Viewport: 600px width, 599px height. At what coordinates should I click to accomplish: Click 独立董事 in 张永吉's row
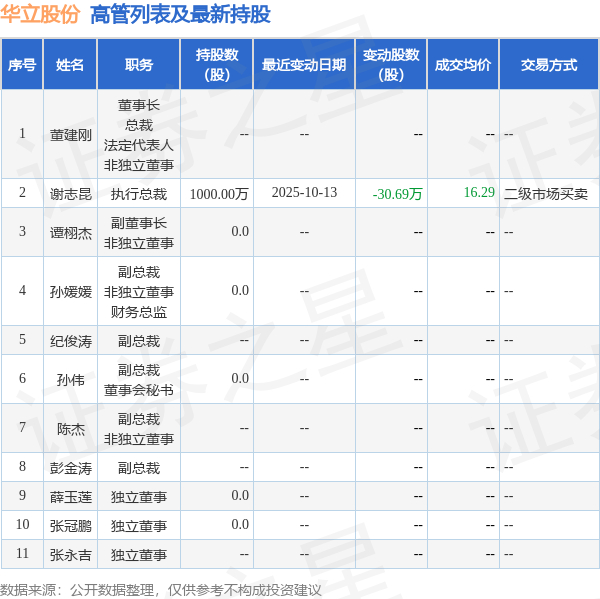[139, 555]
